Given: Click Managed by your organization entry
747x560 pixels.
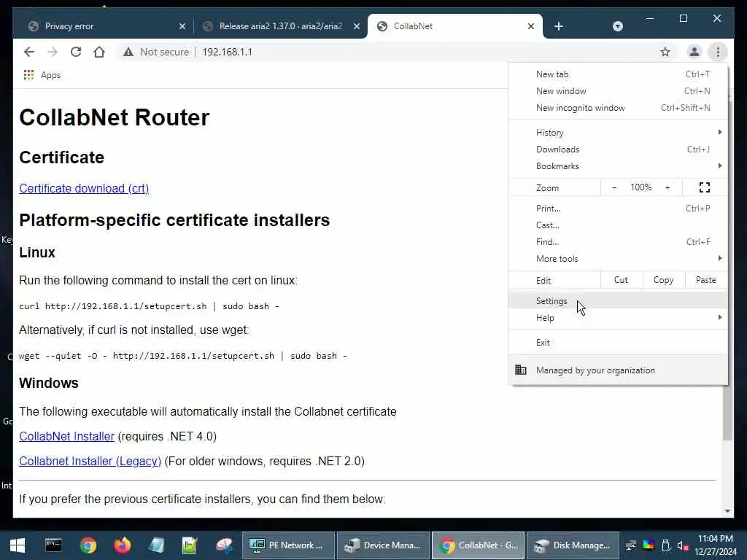Looking at the screenshot, I should click(618, 370).
